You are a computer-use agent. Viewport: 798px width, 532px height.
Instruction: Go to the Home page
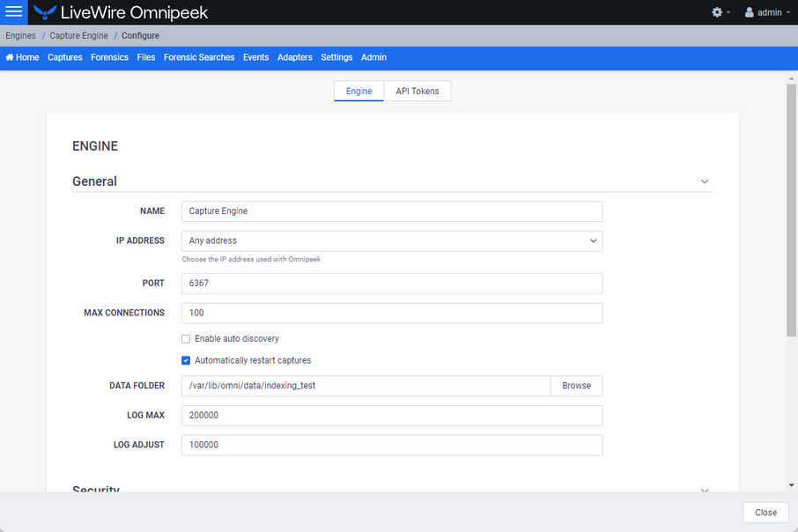pos(22,57)
